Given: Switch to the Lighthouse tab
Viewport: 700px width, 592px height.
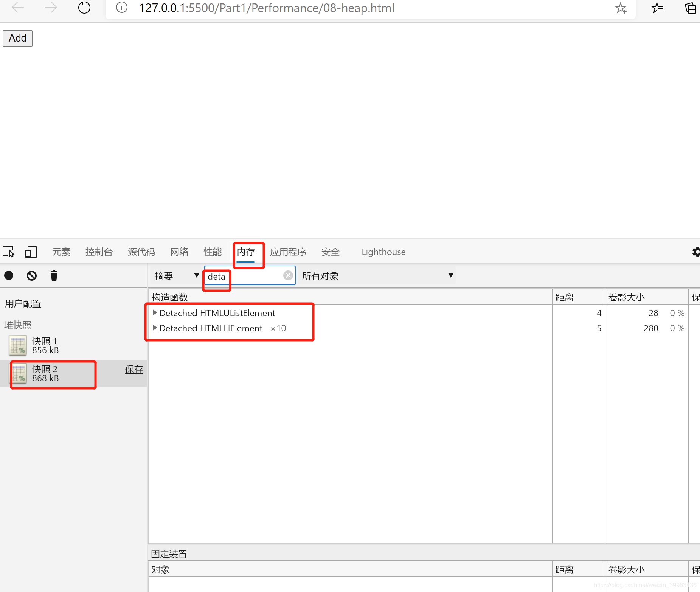Looking at the screenshot, I should coord(383,252).
